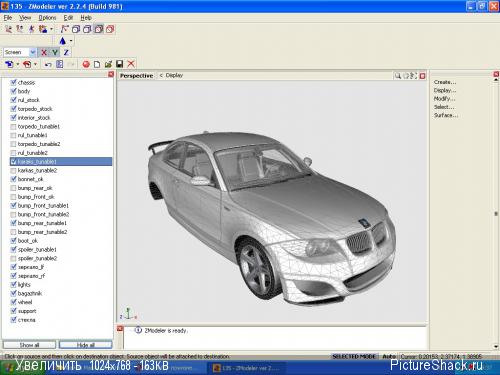Open the Edit menu
500x375 pixels.
[x=68, y=18]
